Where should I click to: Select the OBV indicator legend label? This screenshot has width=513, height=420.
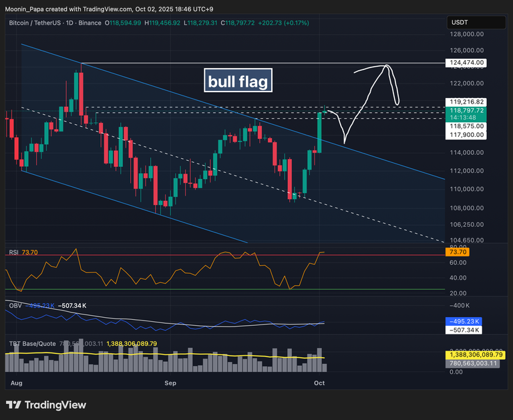(x=14, y=306)
